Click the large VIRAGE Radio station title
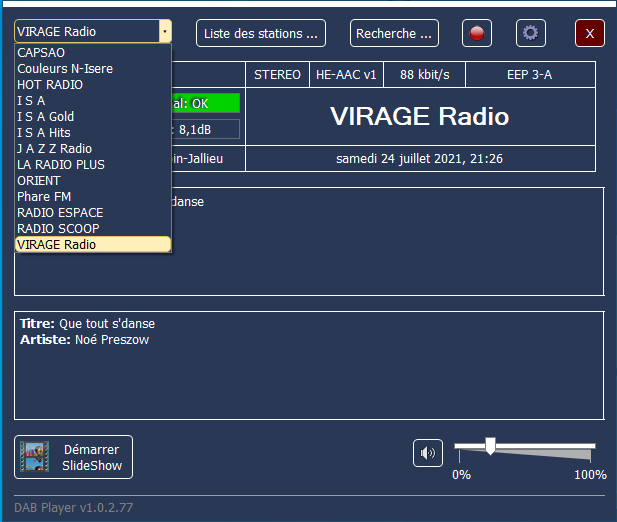The width and height of the screenshot is (617, 522). pyautogui.click(x=420, y=116)
